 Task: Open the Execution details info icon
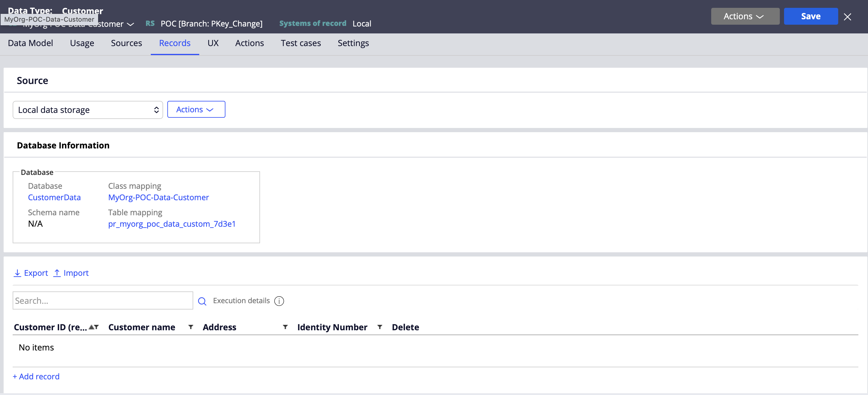click(x=279, y=301)
